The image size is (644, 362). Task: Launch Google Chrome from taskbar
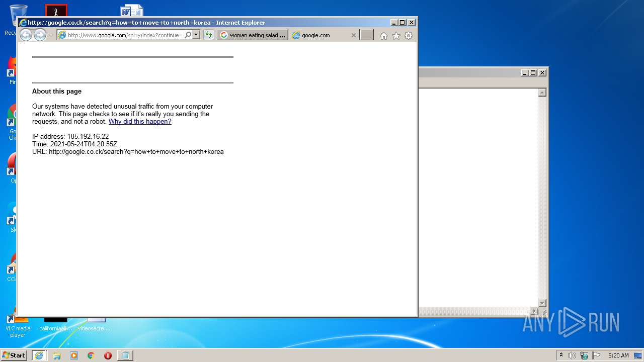[91, 355]
